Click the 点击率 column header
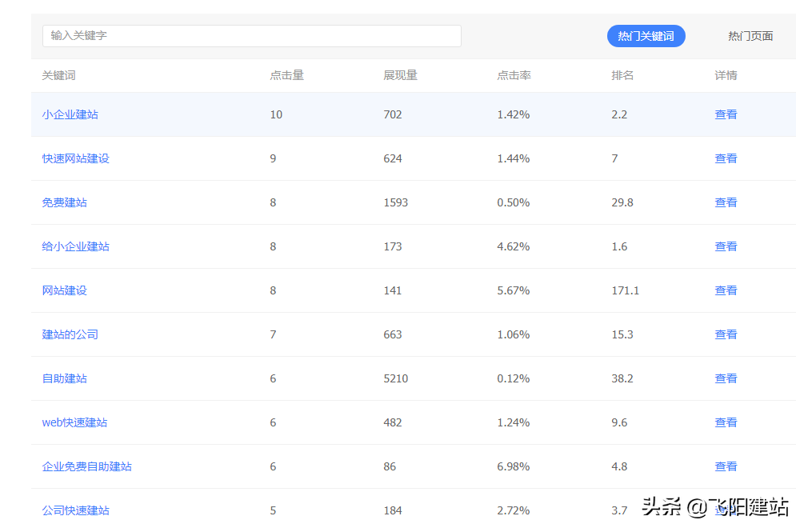This screenshot has height=532, width=804. 514,75
